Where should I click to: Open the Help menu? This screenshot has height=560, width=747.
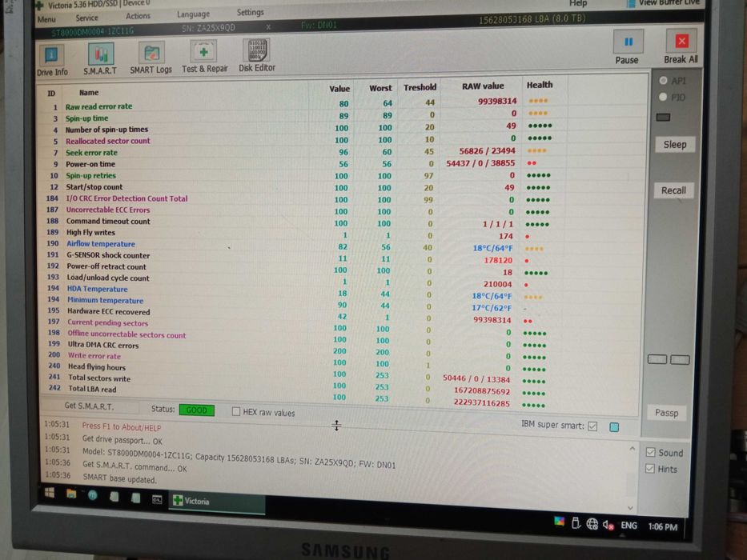578,3
